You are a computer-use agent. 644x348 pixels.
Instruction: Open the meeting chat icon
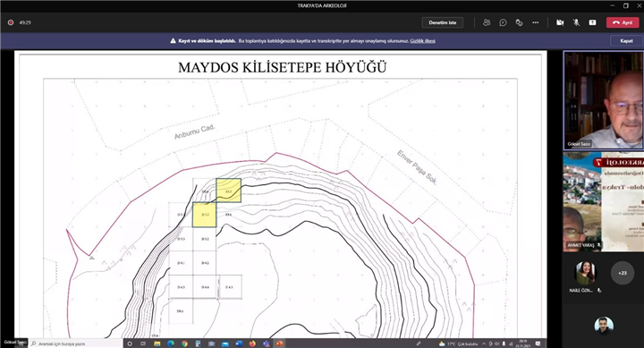tap(503, 22)
